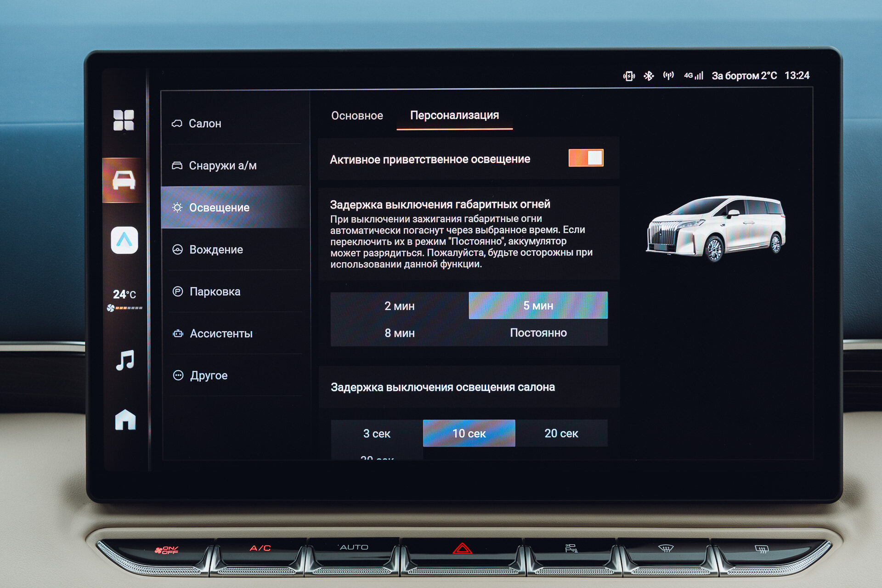Open Ассистенты settings section
This screenshot has width=882, height=588.
(x=221, y=334)
